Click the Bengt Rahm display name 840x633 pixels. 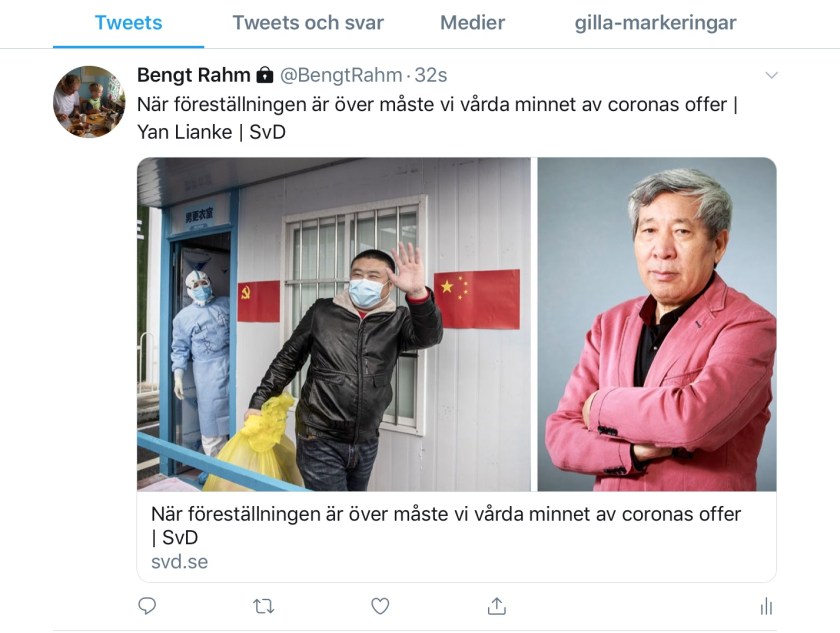click(x=193, y=75)
